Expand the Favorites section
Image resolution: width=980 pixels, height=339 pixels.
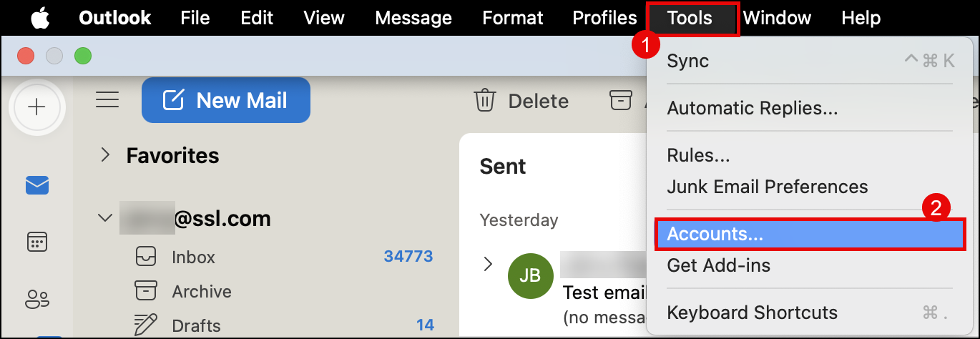106,154
